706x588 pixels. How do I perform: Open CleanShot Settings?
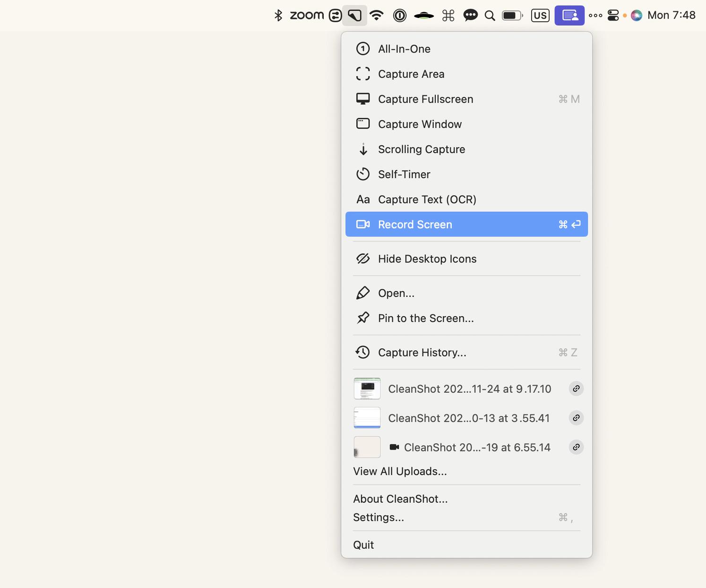click(379, 517)
